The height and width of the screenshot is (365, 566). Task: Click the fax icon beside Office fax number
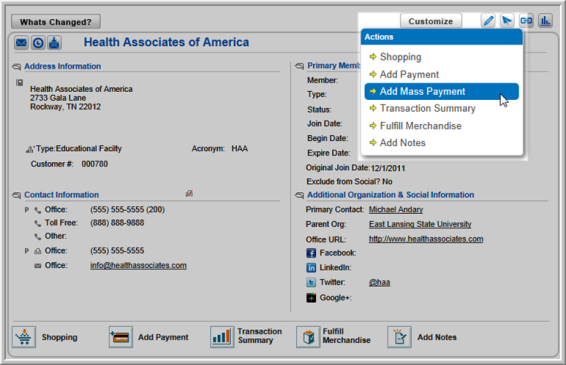38,251
